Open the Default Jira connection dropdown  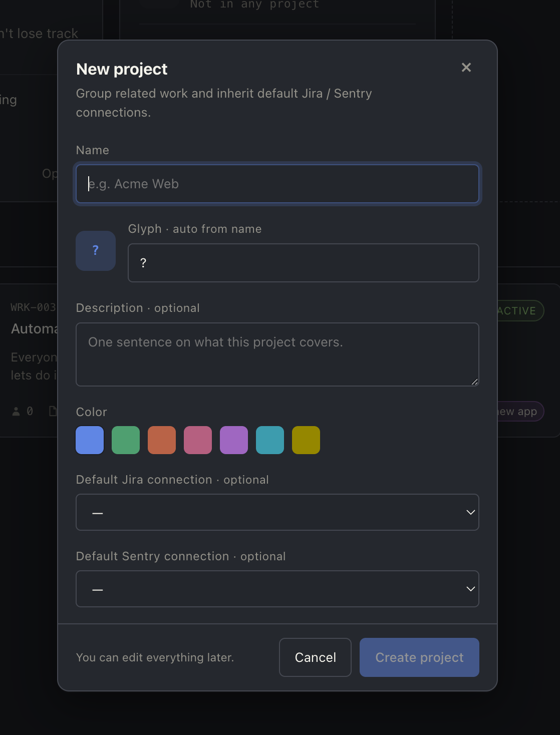point(277,512)
